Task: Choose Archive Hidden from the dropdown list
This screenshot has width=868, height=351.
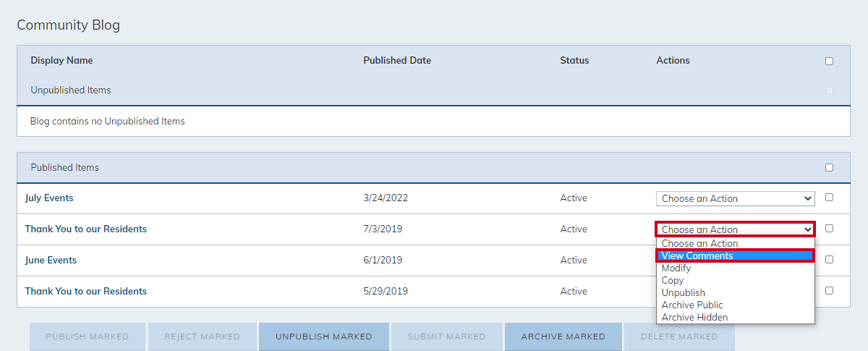Action: click(735, 317)
